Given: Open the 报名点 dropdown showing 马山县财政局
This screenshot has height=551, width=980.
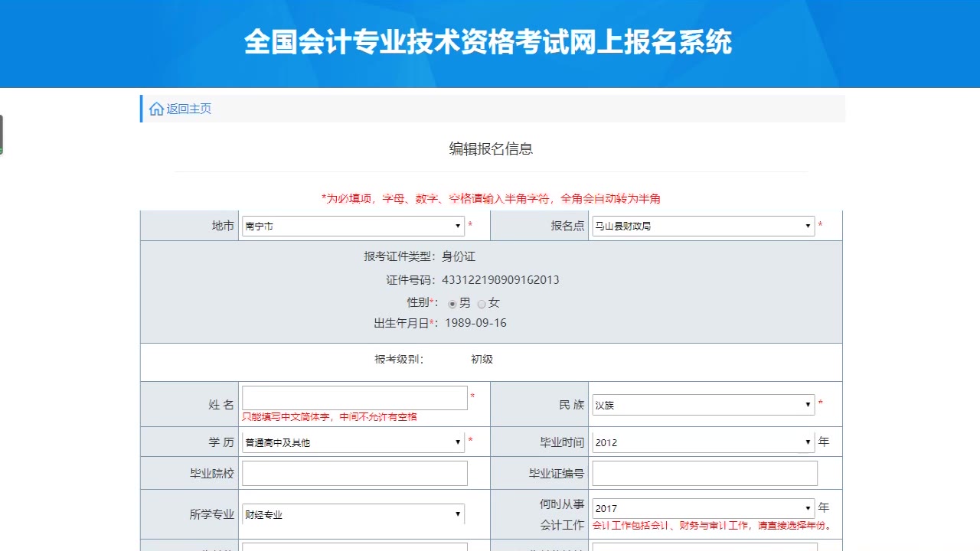Looking at the screenshot, I should (x=703, y=226).
